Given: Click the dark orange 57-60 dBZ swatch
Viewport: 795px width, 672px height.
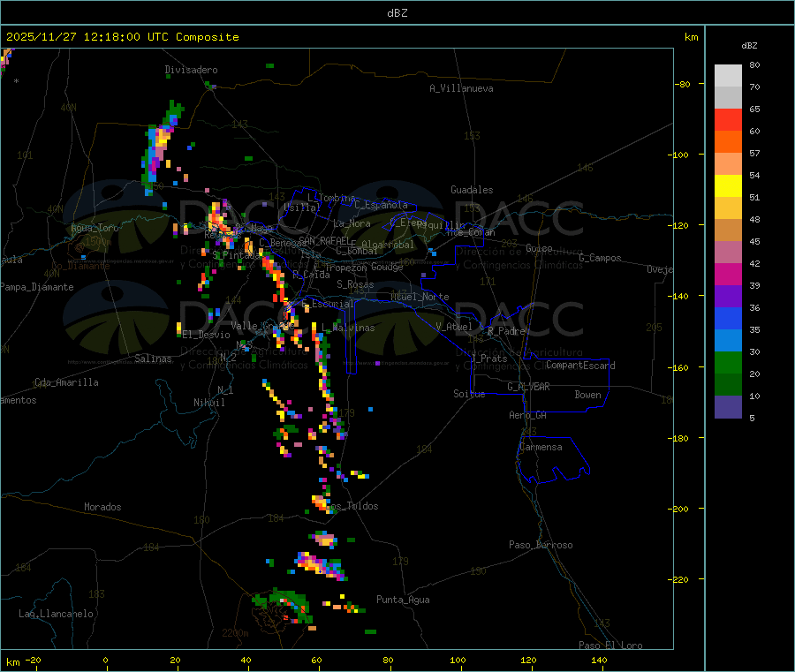Looking at the screenshot, I should (728, 142).
